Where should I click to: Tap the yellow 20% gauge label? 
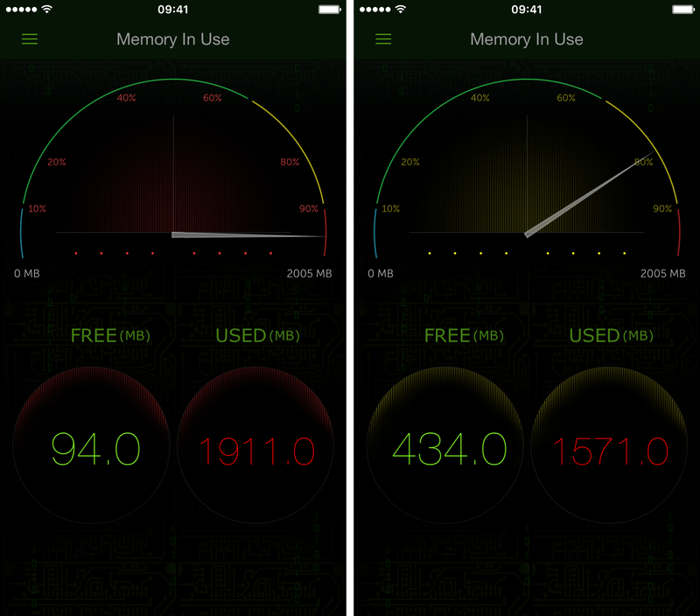tap(410, 162)
